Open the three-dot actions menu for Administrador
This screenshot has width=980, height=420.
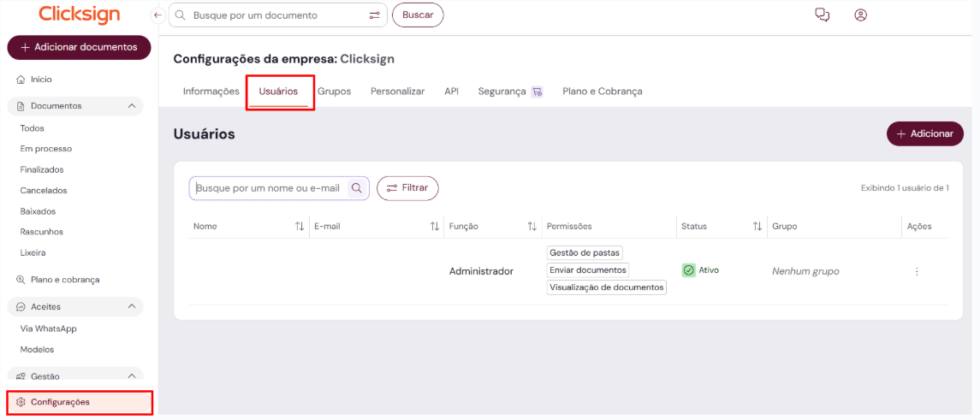click(x=917, y=271)
